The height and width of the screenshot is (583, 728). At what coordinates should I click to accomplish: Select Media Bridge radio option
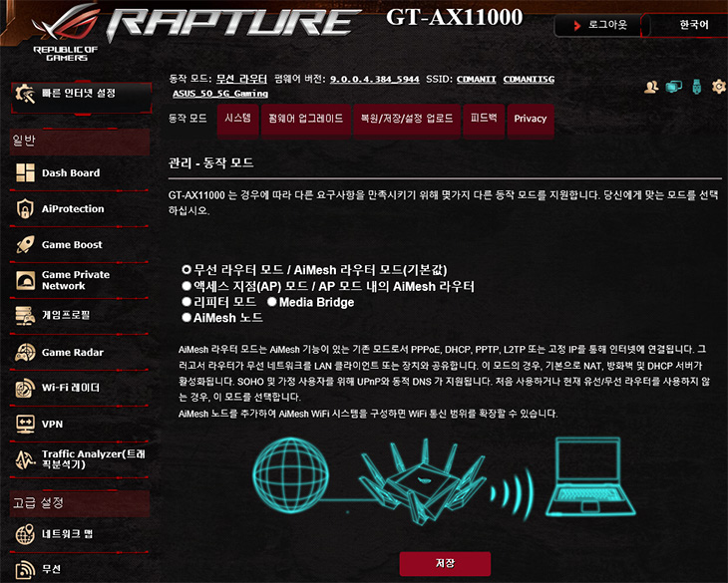(x=272, y=302)
